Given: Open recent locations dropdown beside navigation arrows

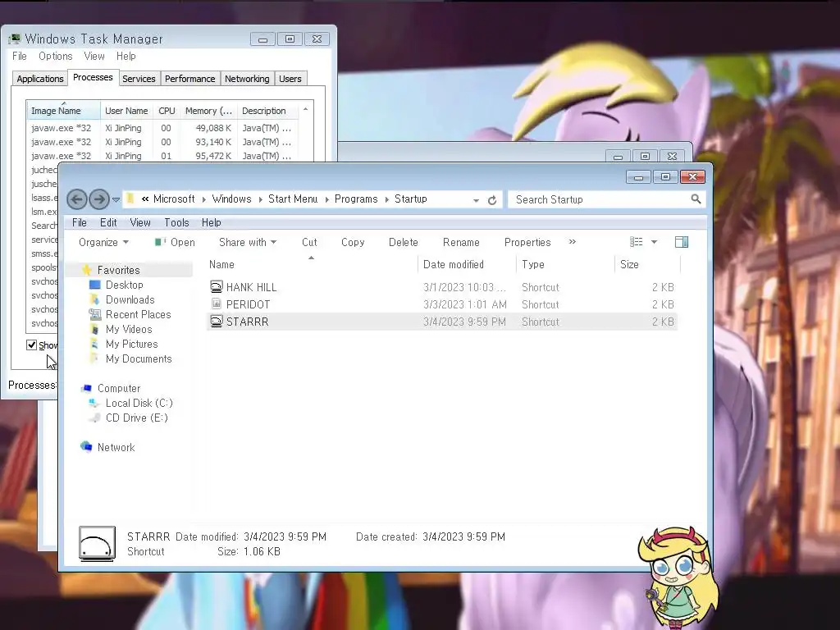Looking at the screenshot, I should coord(116,200).
